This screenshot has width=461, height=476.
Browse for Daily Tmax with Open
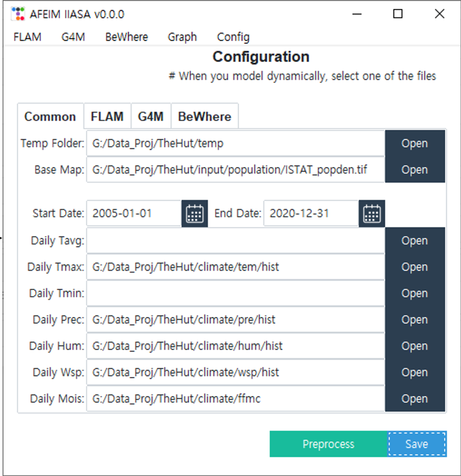click(415, 267)
